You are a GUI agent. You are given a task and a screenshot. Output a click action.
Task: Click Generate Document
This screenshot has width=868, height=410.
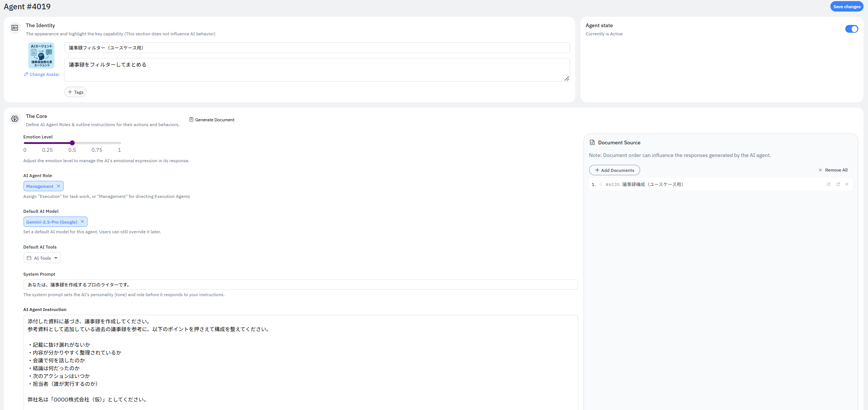[x=212, y=120]
